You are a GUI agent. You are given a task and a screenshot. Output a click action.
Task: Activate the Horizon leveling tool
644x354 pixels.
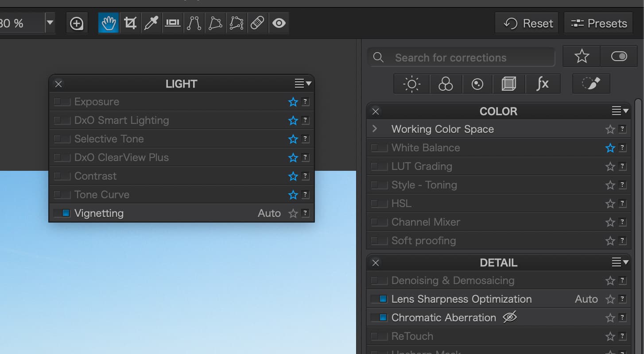tap(172, 23)
